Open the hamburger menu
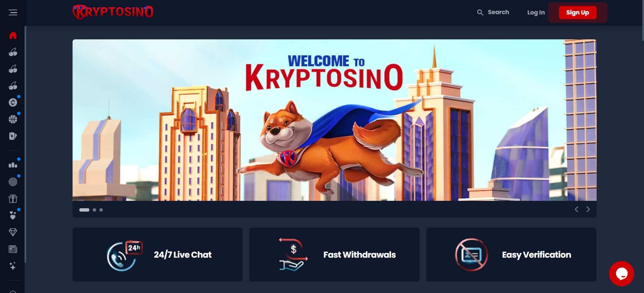 [13, 12]
